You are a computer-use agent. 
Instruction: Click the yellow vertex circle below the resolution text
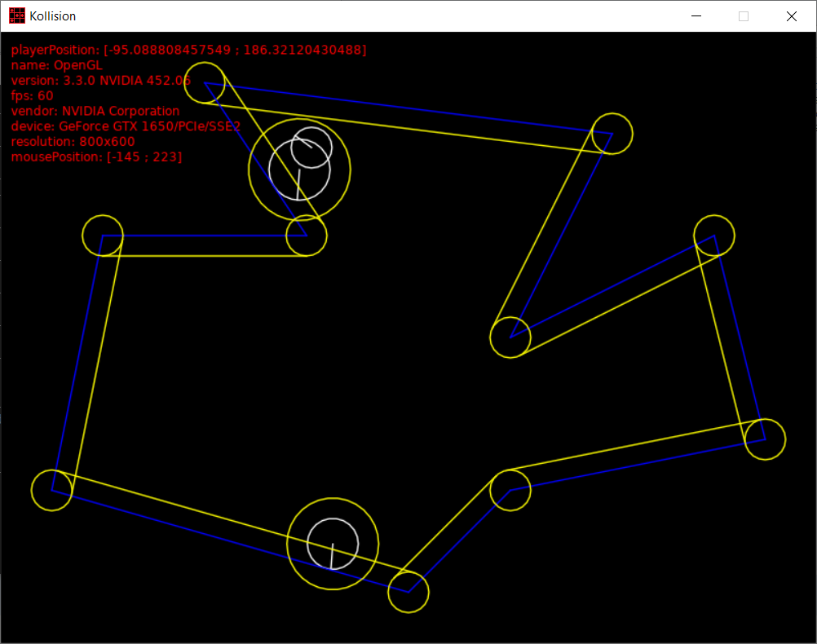pos(103,236)
